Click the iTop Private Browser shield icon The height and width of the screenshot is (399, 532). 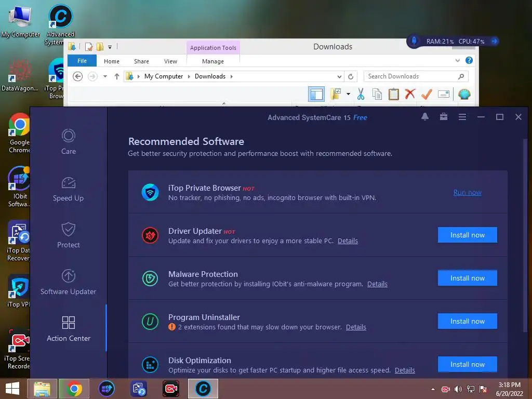point(150,192)
